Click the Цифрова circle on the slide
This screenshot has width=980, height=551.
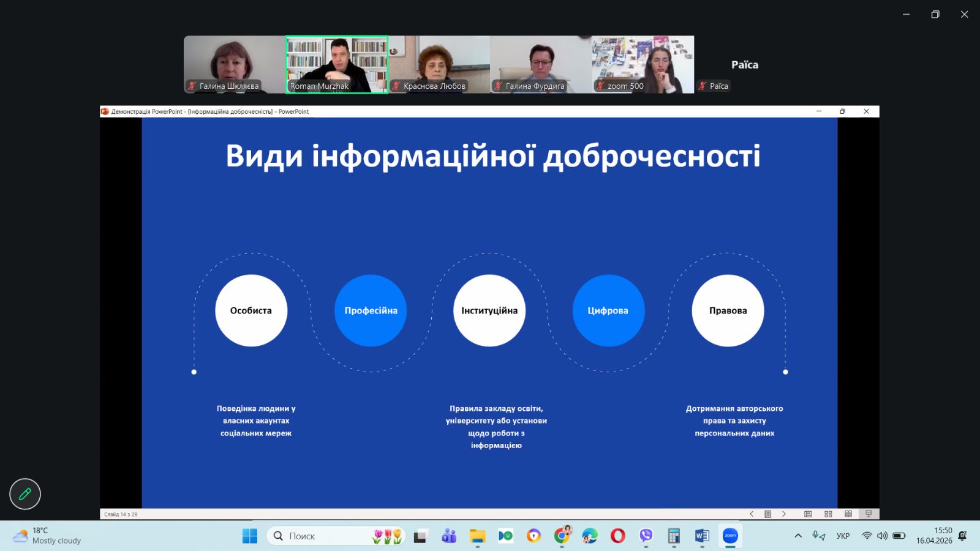tap(608, 310)
